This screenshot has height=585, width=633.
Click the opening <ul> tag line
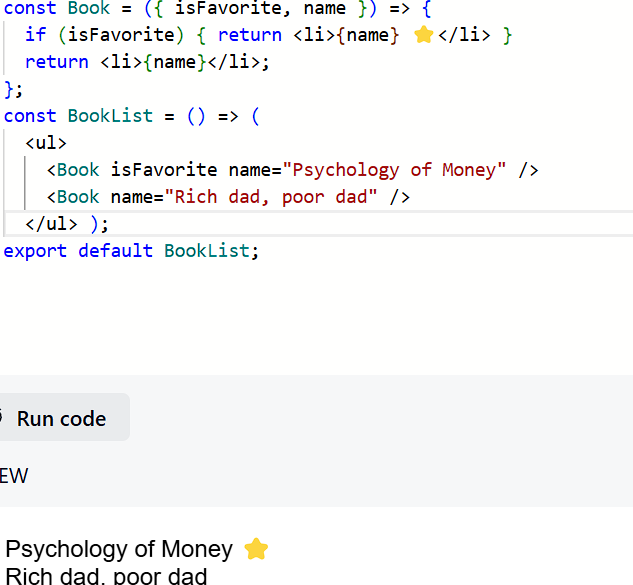46,143
